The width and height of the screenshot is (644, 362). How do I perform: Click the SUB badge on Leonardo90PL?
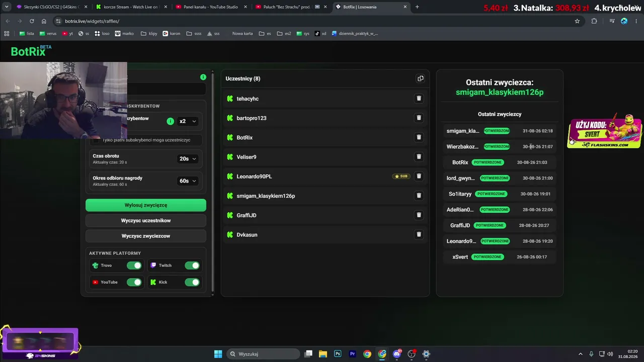pyautogui.click(x=401, y=176)
